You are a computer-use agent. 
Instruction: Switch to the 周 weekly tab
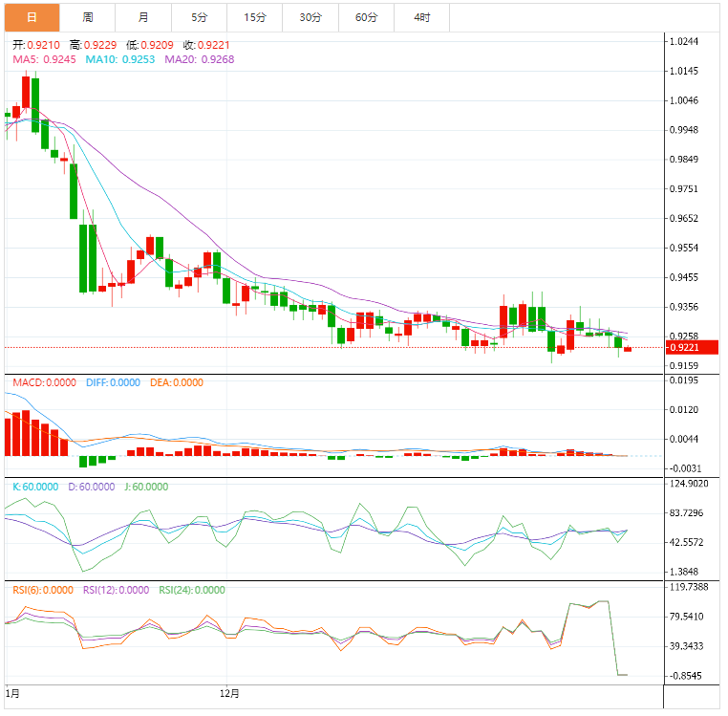[x=88, y=17]
